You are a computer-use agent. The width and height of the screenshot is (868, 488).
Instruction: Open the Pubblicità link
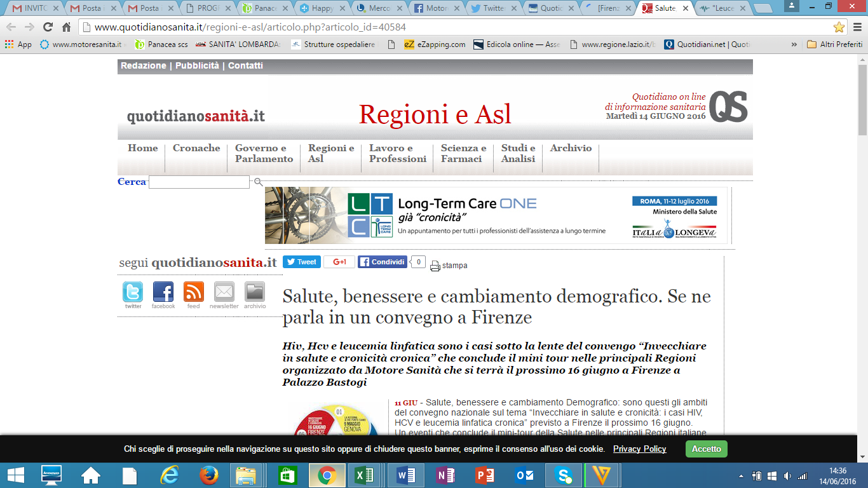tap(197, 65)
